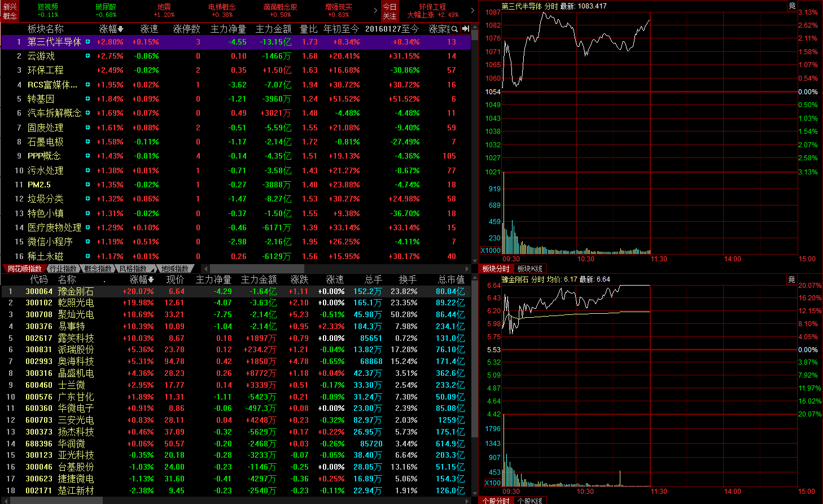The width and height of the screenshot is (823, 504).
Task: Click the 主力净量 sector column header
Action: click(x=228, y=29)
